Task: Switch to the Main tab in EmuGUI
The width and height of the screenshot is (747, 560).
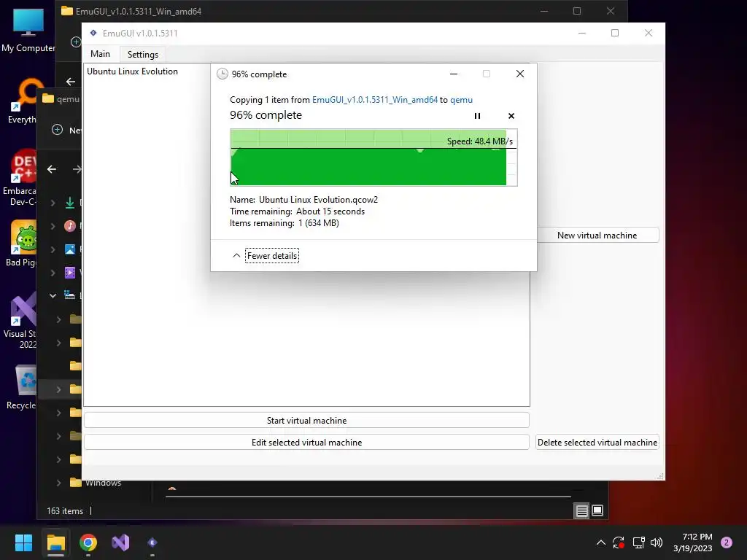Action: click(100, 54)
